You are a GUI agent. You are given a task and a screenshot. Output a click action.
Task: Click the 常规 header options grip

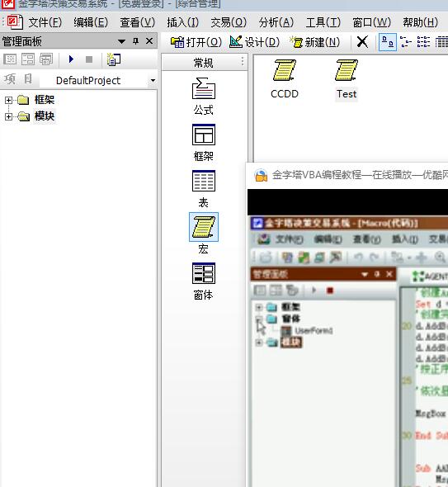click(243, 61)
